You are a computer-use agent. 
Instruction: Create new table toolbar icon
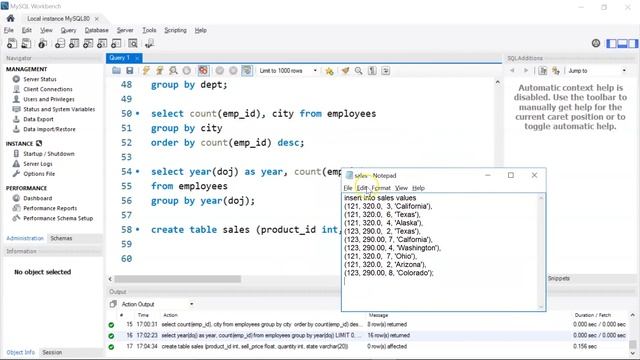coord(74,43)
